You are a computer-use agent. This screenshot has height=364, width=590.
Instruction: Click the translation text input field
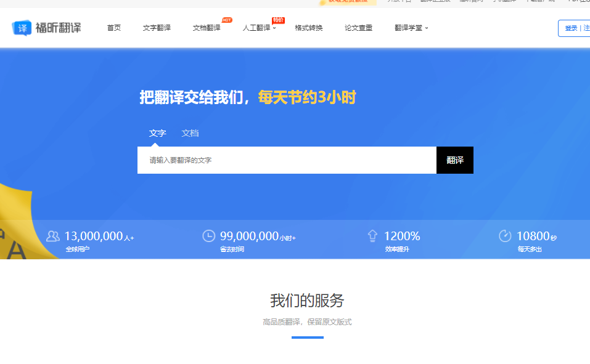coord(284,160)
